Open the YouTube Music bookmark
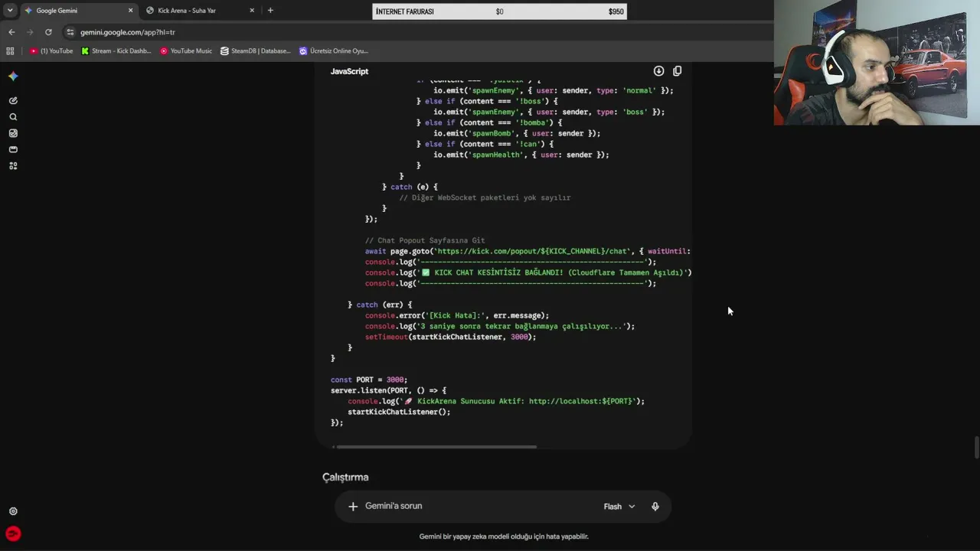The image size is (980, 551). (x=186, y=51)
